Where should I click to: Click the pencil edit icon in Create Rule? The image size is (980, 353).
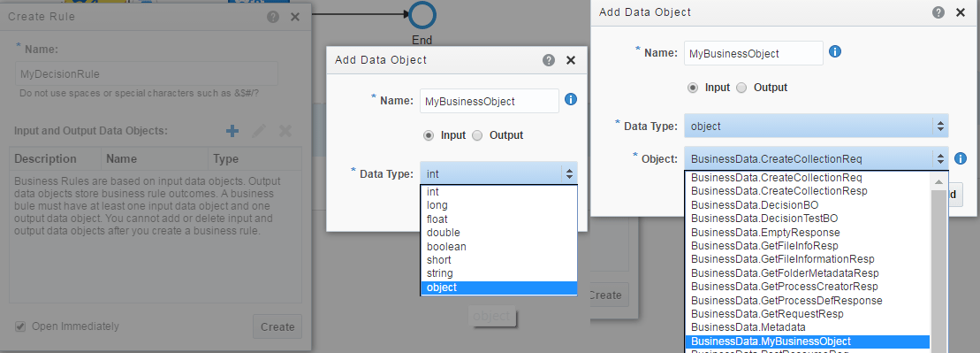tap(259, 131)
